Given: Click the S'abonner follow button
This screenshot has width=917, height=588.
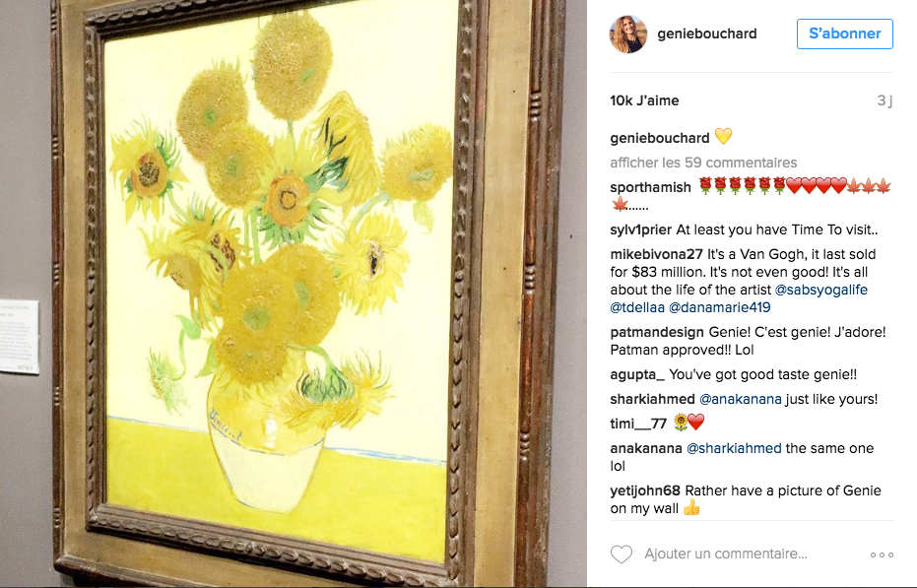Looking at the screenshot, I should point(844,33).
